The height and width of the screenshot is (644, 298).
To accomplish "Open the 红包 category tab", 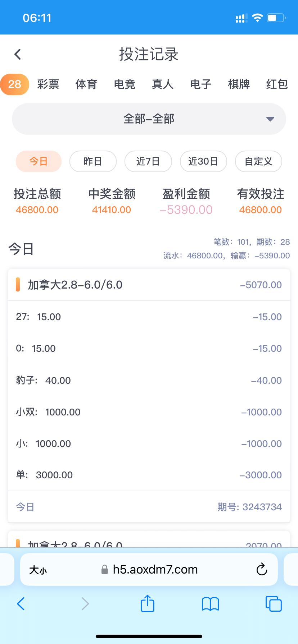I will coord(277,84).
